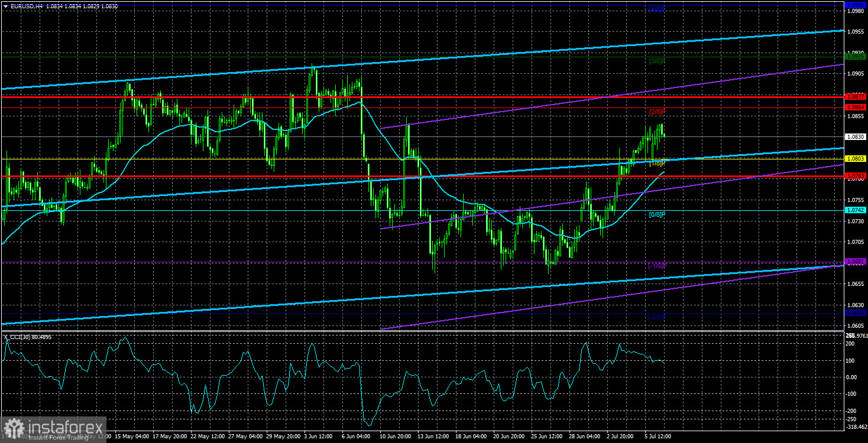This screenshot has width=868, height=443.
Task: Select the cyan 1.0742 price tag
Action: [x=856, y=210]
